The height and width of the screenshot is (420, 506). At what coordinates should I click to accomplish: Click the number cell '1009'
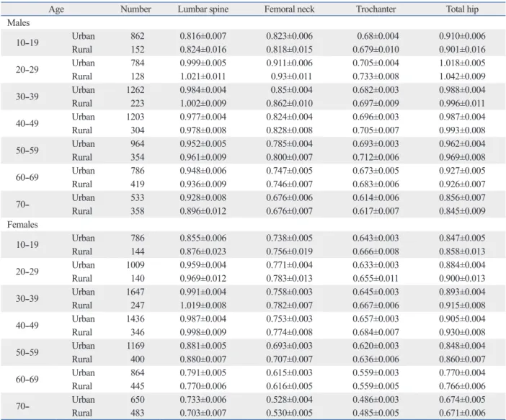point(136,265)
